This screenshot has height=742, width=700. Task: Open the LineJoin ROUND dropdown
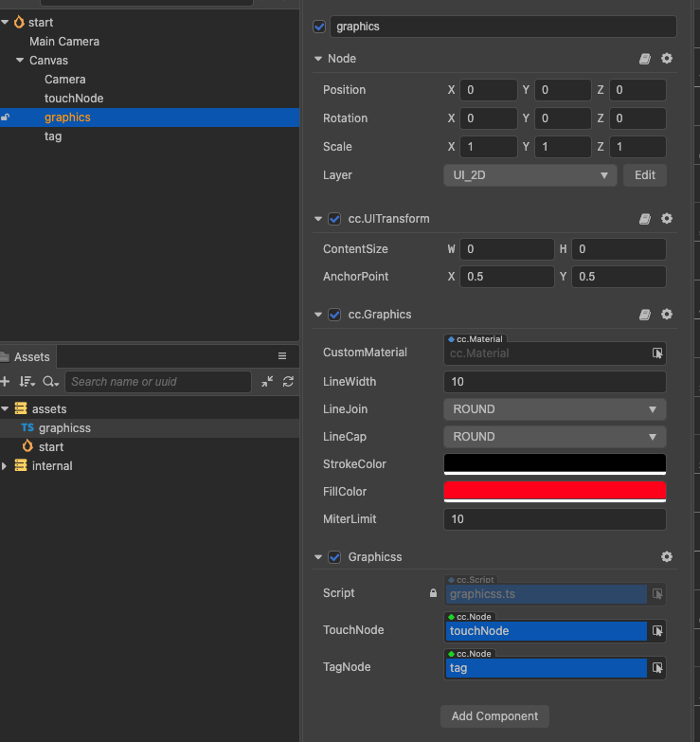point(554,409)
